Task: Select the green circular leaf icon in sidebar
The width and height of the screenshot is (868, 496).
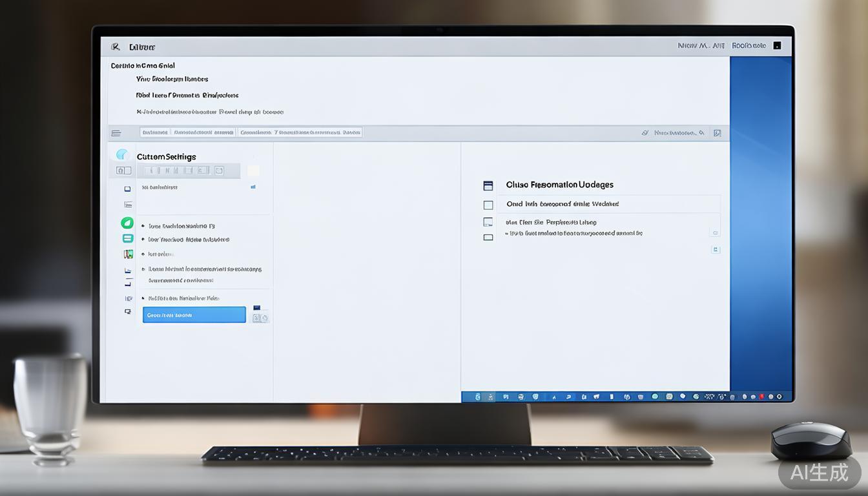Action: tap(127, 223)
